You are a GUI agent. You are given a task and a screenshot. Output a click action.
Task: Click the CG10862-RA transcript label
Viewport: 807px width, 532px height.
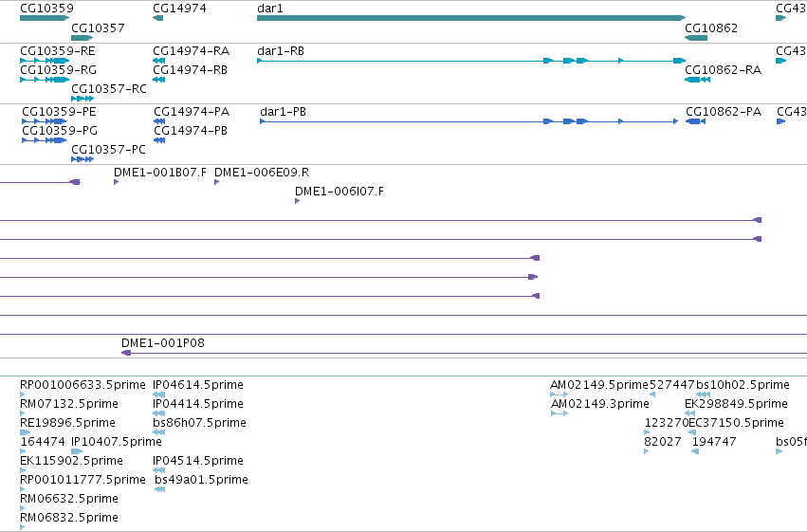click(724, 70)
